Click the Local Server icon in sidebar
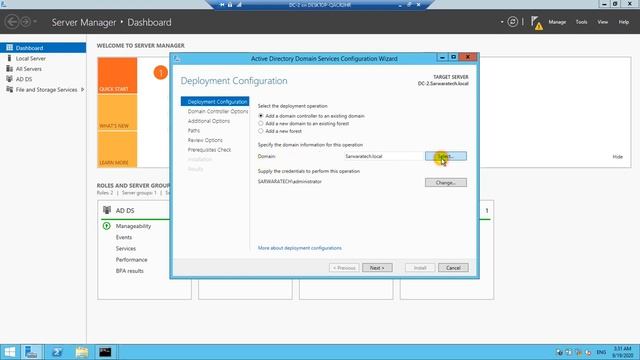 [x=9, y=58]
